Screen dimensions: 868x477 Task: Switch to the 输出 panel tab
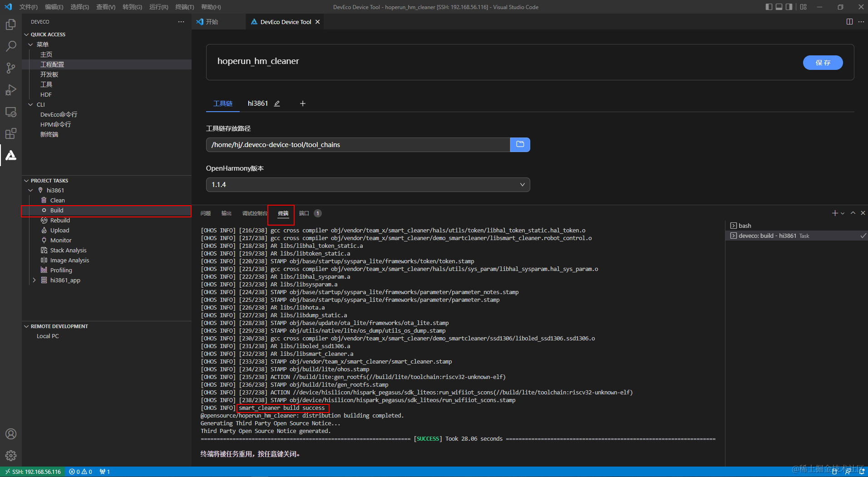coord(226,213)
